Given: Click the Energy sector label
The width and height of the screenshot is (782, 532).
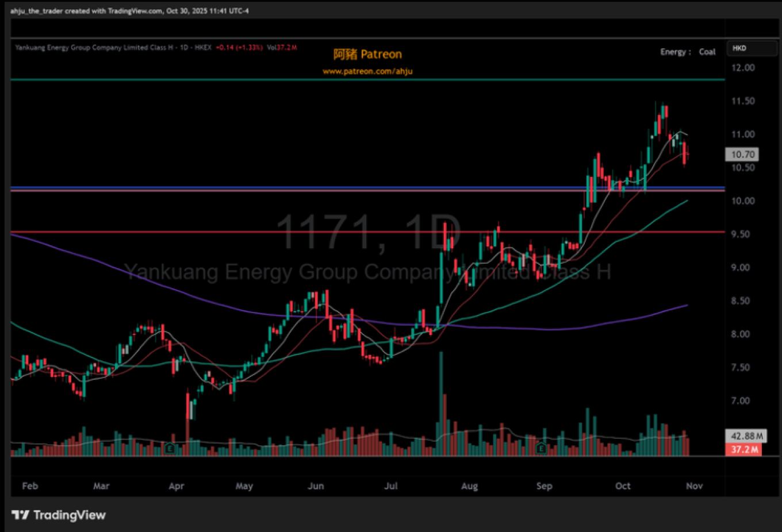Looking at the screenshot, I should [x=673, y=52].
